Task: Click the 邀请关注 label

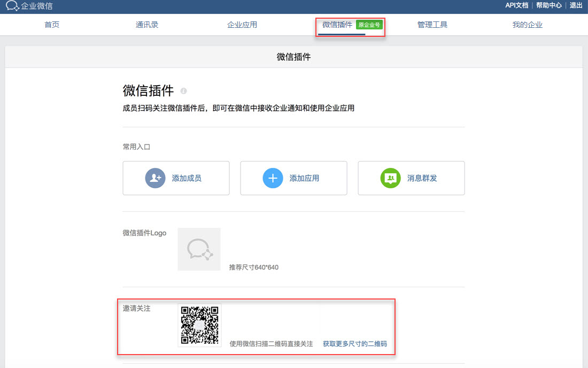Action: [x=136, y=308]
